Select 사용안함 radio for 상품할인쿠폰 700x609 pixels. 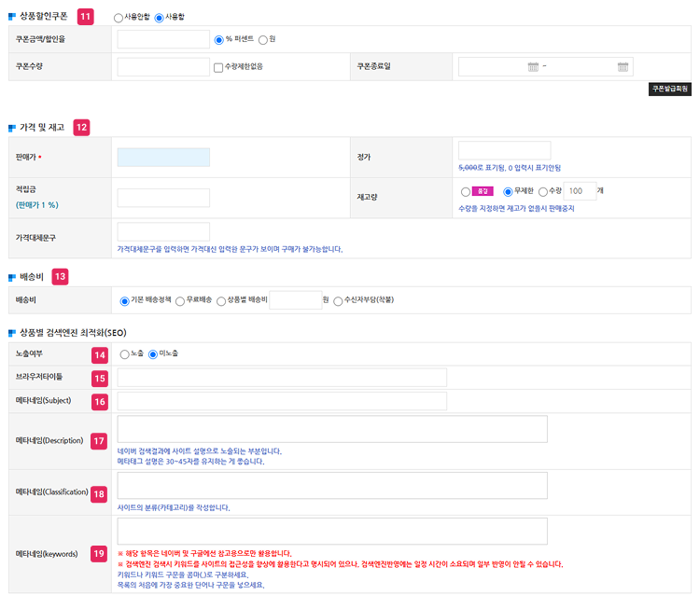[119, 18]
